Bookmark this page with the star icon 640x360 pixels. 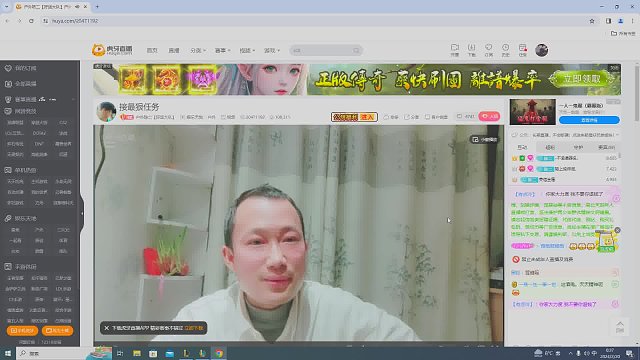click(592, 21)
